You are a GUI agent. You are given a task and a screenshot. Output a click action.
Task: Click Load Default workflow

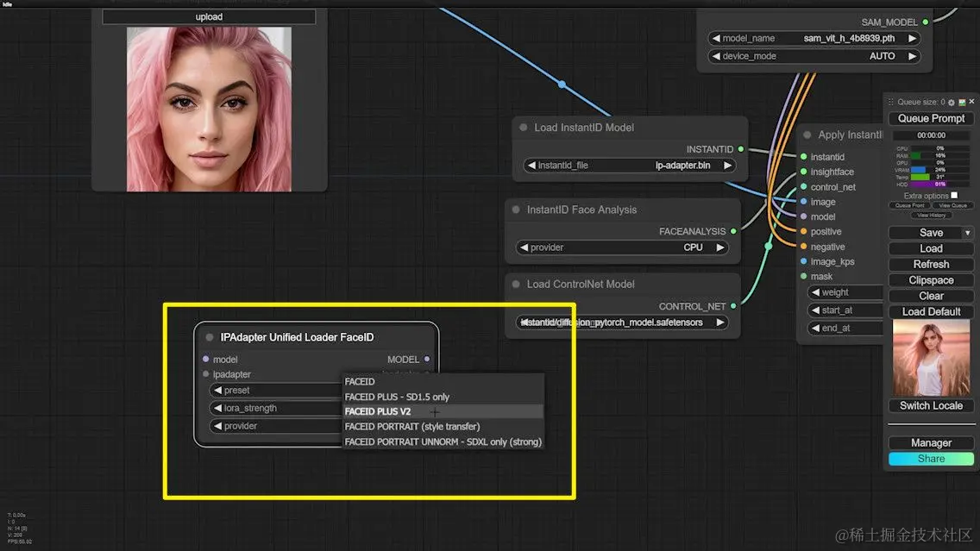[x=931, y=312]
